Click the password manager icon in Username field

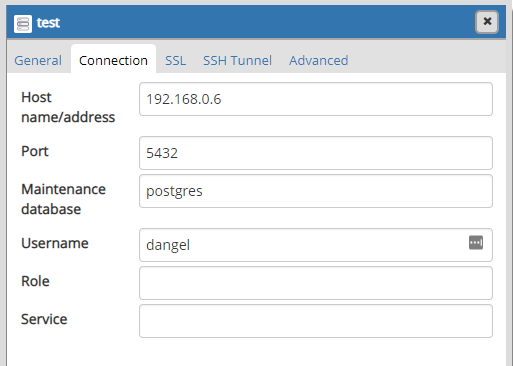tap(476, 242)
